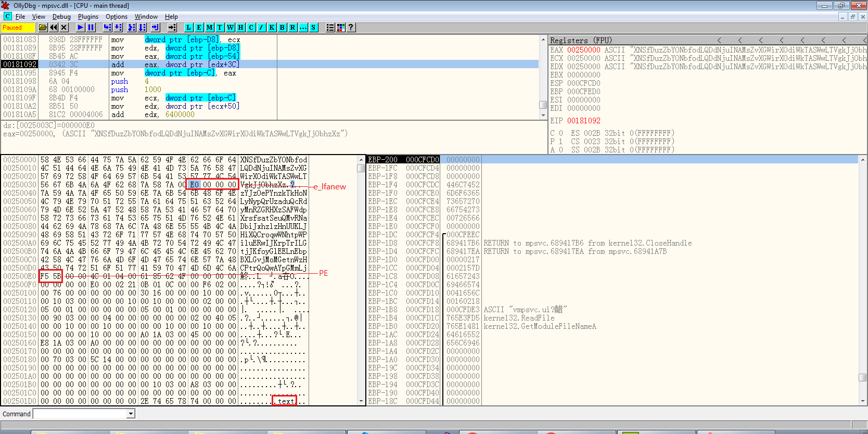Image resolution: width=868 pixels, height=434 pixels.
Task: Open Call stack with K button
Action: point(272,28)
